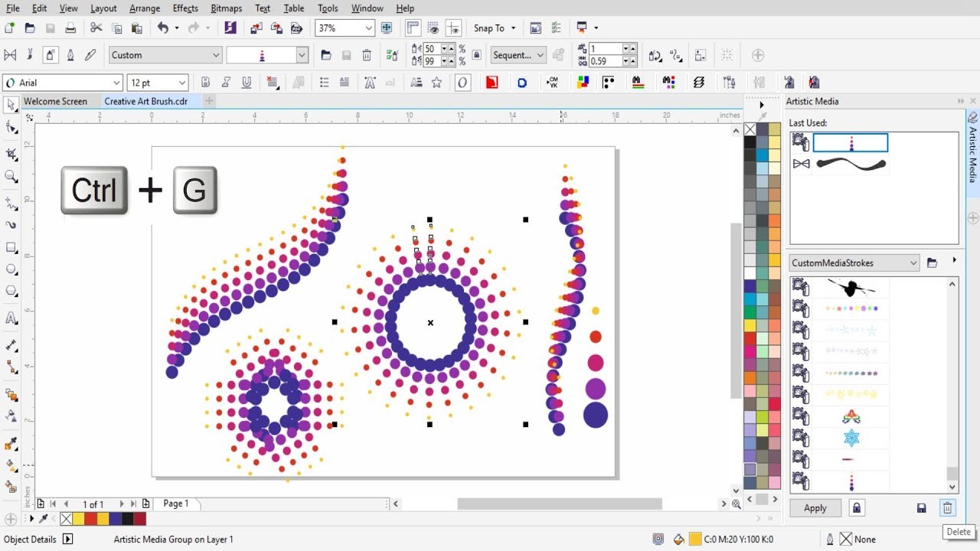Select the Text tool
Viewport: 980px width, 551px height.
tap(11, 318)
